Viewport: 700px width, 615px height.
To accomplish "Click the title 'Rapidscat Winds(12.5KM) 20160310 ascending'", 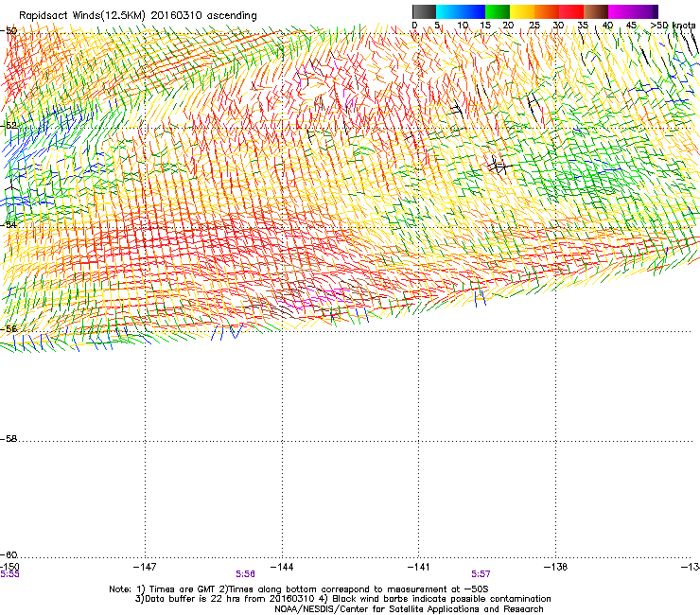I will point(138,16).
